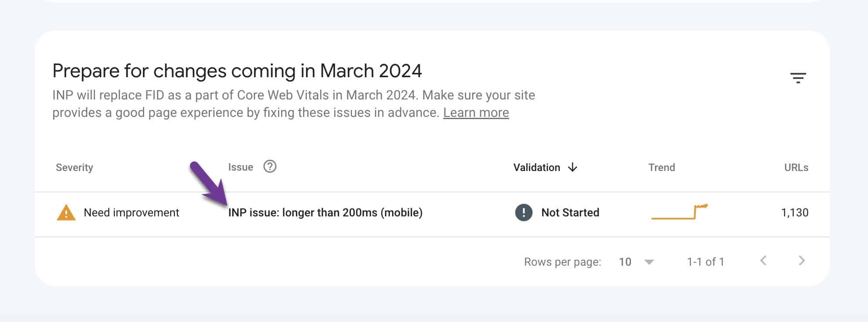Go to the previous page chevron
The image size is (868, 322).
(763, 261)
